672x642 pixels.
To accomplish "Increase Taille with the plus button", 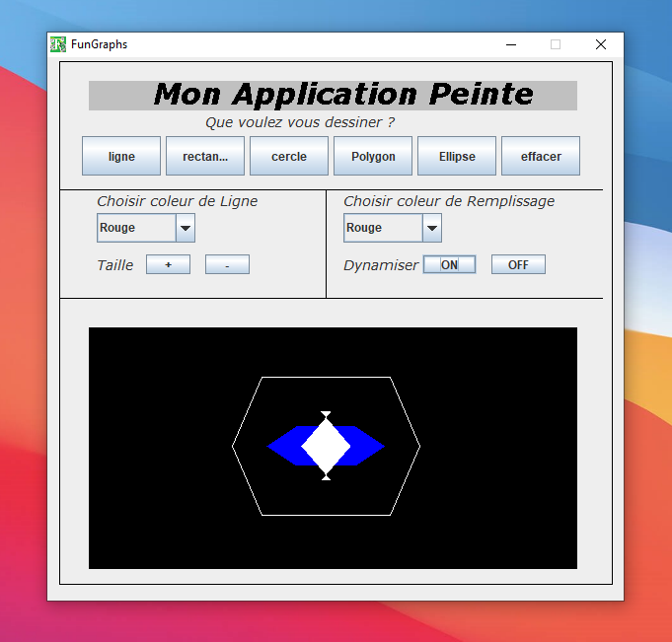I will click(168, 264).
